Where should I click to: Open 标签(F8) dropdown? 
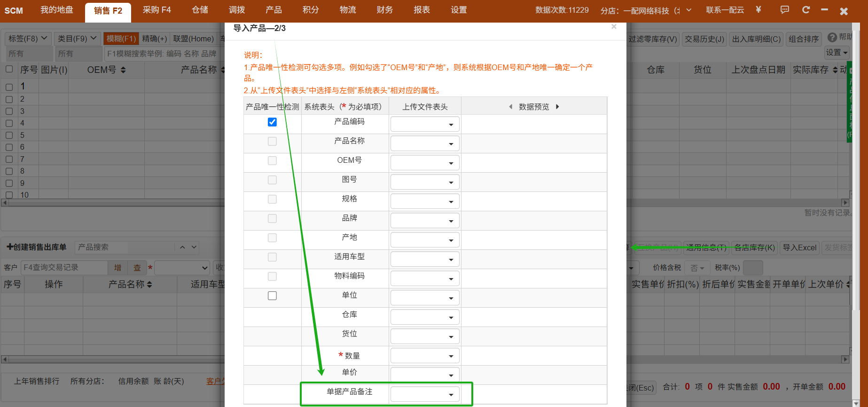tap(28, 39)
